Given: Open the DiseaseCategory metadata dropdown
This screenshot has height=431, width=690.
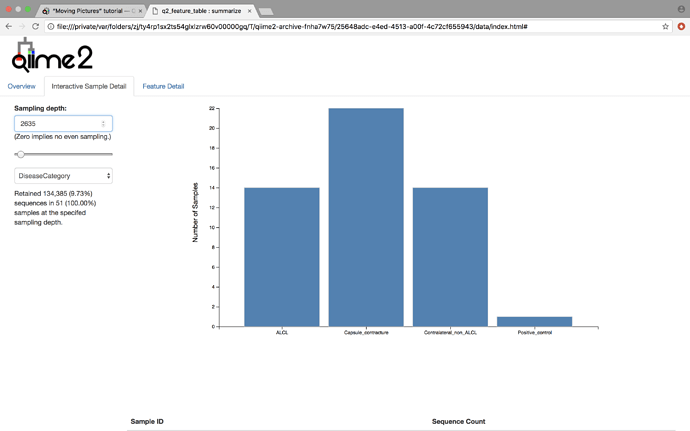Looking at the screenshot, I should point(63,176).
